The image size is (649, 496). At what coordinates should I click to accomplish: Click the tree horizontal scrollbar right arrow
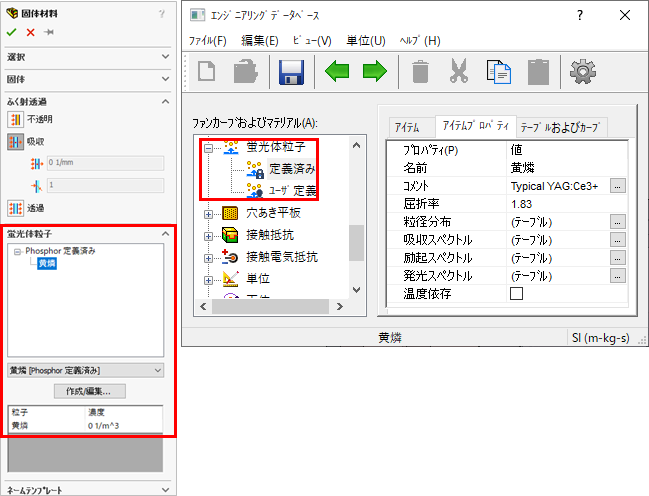point(340,307)
